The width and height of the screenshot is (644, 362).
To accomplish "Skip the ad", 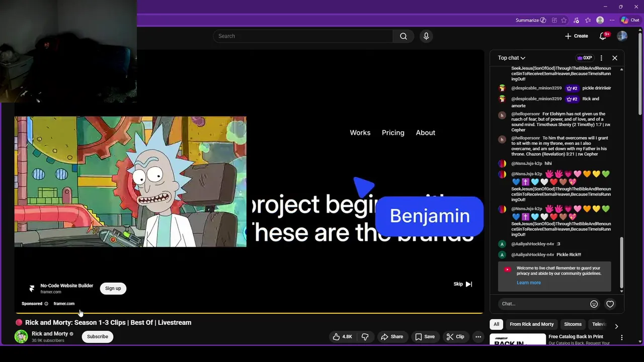I will pos(463,284).
